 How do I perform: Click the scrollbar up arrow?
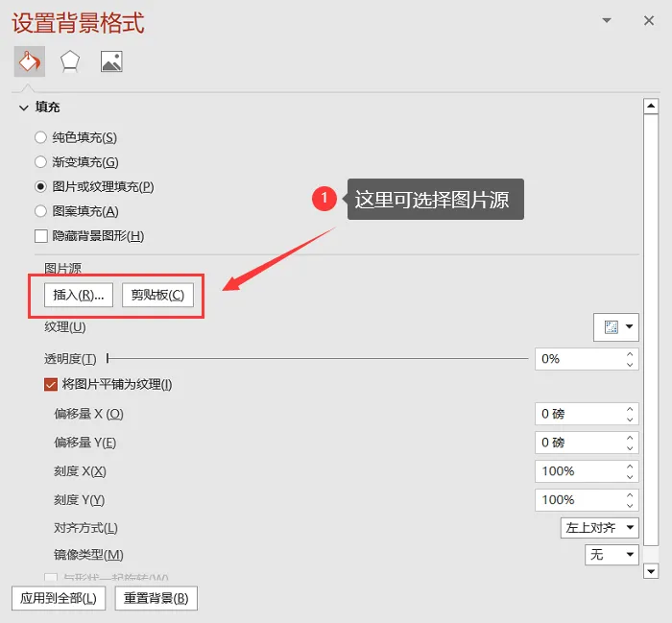point(651,106)
